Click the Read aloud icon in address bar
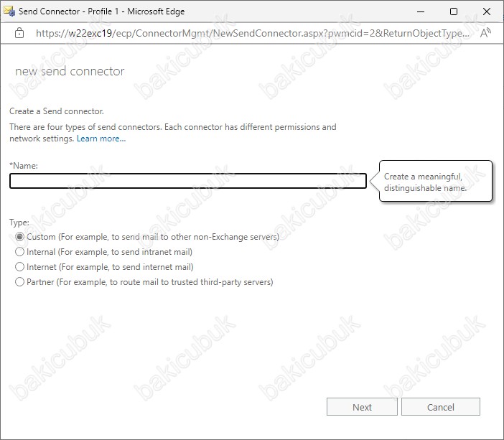This screenshot has width=504, height=440. (x=485, y=33)
